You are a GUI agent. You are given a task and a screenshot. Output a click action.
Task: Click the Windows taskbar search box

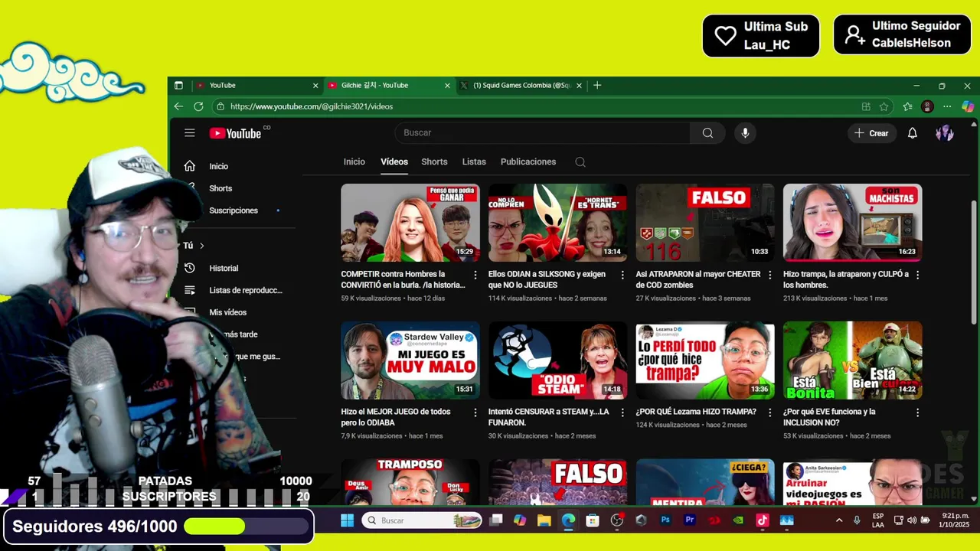421,520
